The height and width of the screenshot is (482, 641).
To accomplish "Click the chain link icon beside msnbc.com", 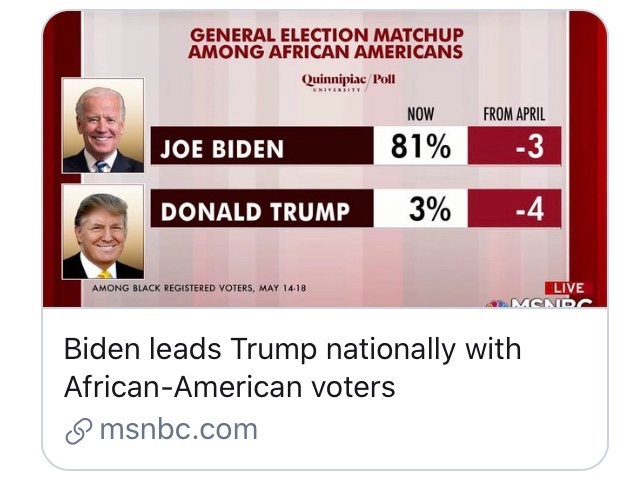I will tap(78, 430).
